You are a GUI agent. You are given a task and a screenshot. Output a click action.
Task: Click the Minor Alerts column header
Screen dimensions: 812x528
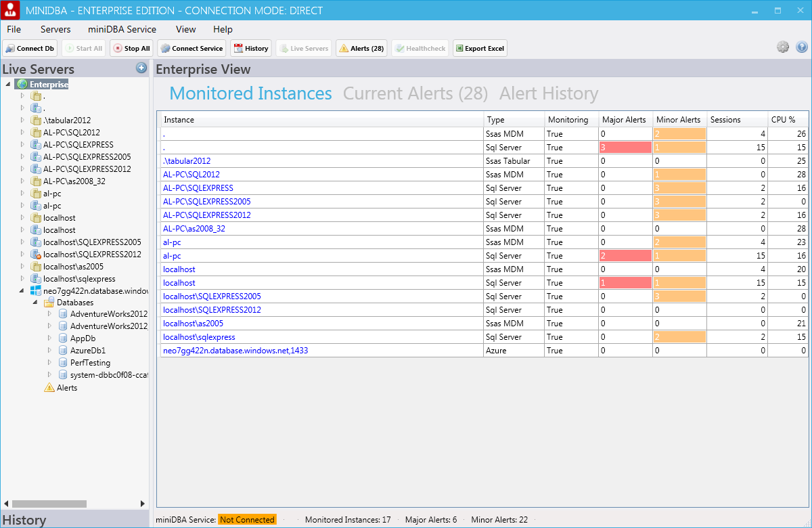pos(679,120)
